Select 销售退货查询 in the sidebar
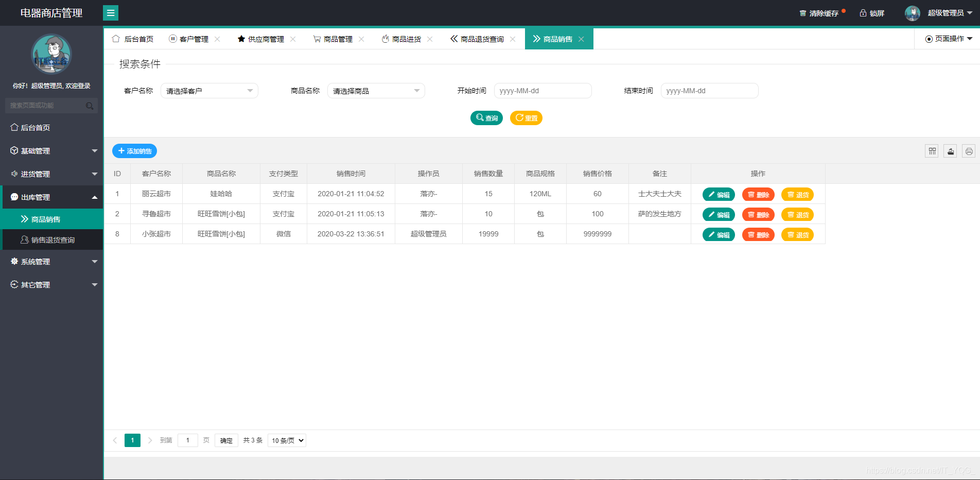 [x=53, y=239]
